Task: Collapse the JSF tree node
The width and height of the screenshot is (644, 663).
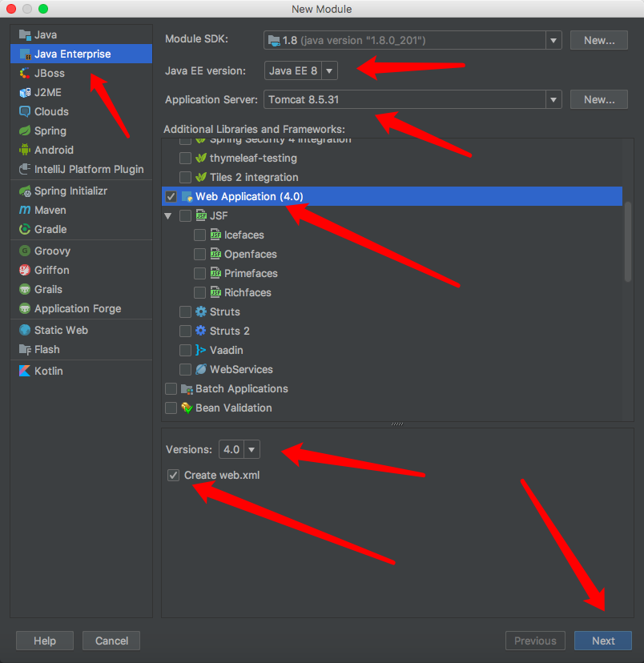Action: pyautogui.click(x=168, y=216)
